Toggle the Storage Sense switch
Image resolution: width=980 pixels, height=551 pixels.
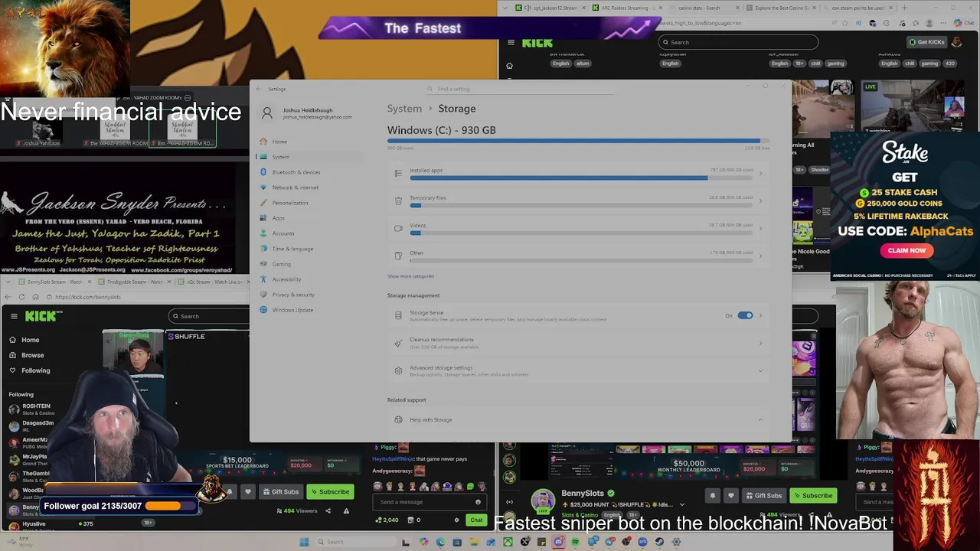point(745,315)
